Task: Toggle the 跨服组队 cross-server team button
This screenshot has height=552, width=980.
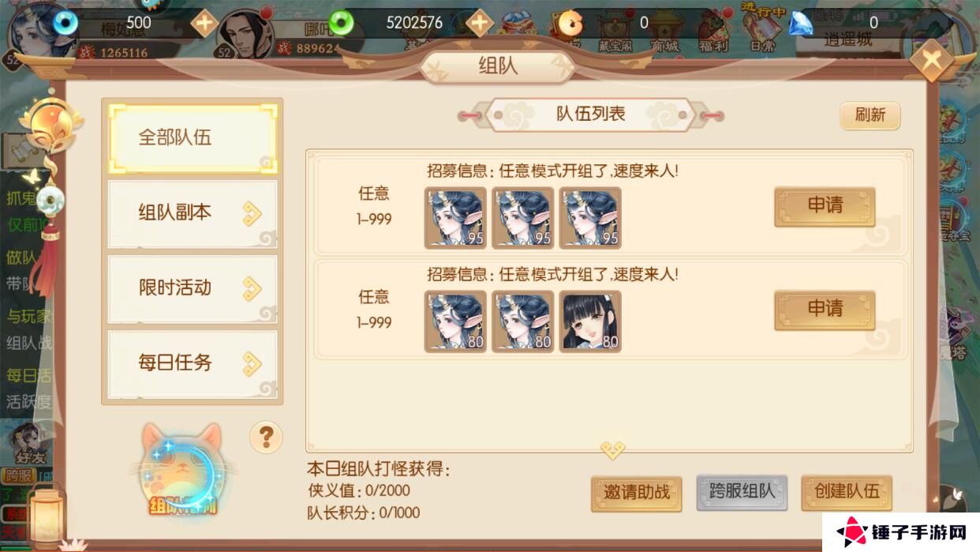Action: point(742,493)
